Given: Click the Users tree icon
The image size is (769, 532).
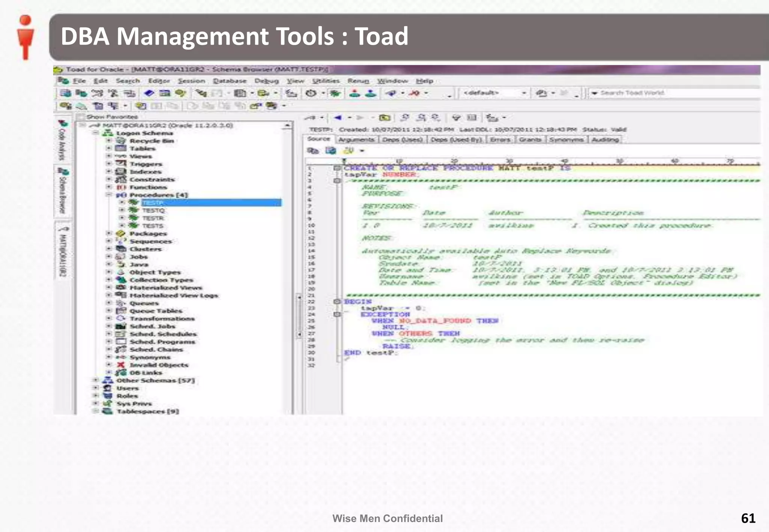Looking at the screenshot, I should click(x=108, y=388).
